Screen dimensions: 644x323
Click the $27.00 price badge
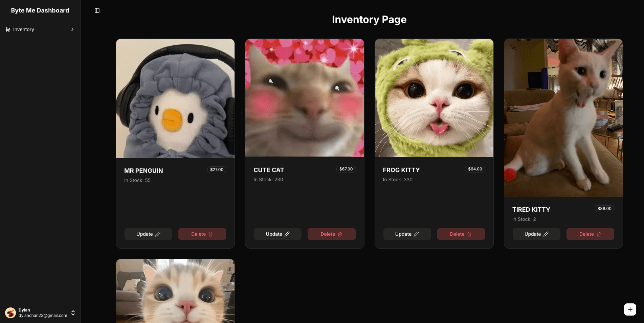click(x=217, y=170)
